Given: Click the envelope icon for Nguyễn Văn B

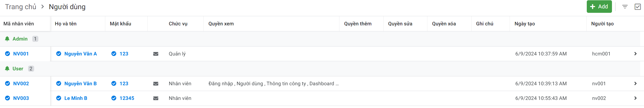Looking at the screenshot, I should [x=156, y=84].
